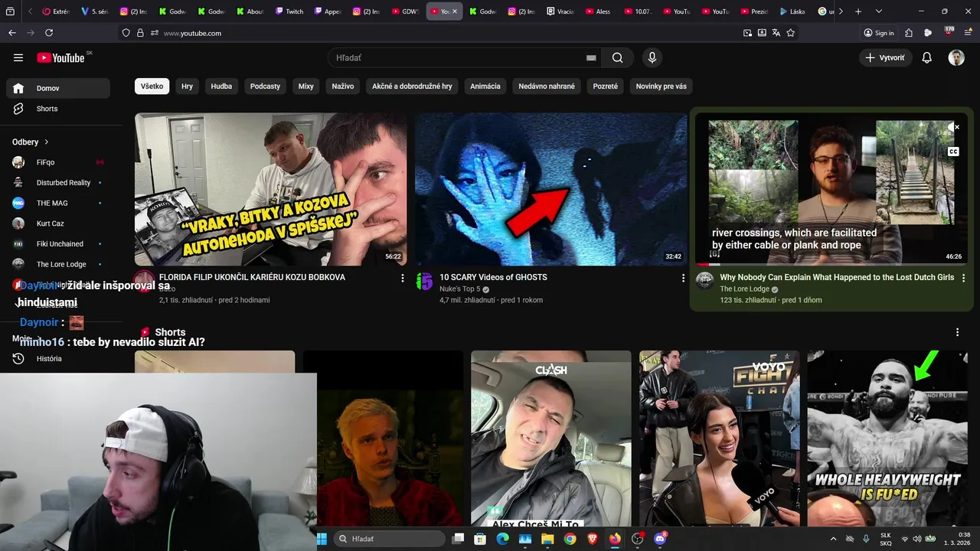
Task: Open Shorts in the sidebar
Action: [x=58, y=109]
